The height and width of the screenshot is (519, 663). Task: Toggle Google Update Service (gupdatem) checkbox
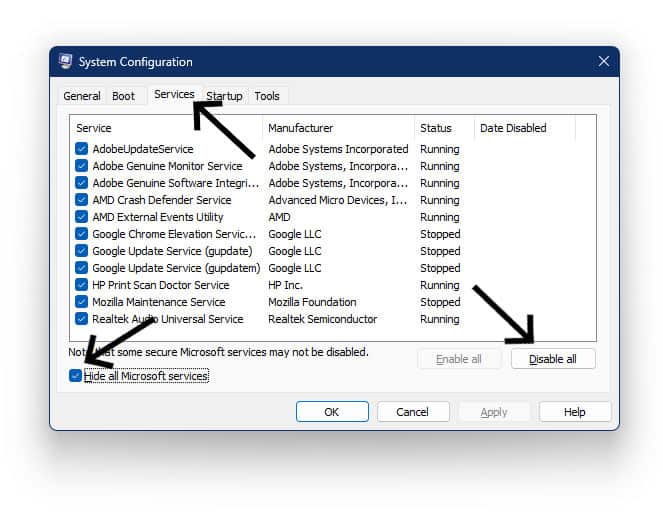coord(81,268)
